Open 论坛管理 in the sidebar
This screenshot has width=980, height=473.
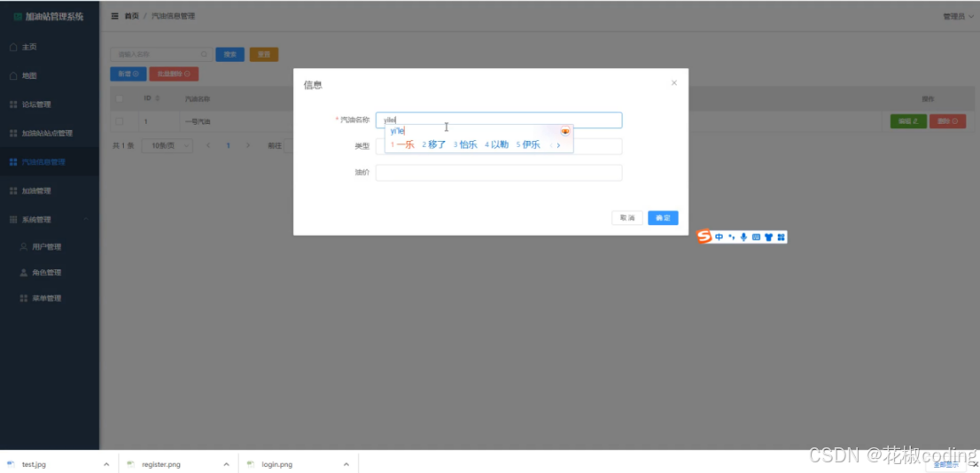50,105
